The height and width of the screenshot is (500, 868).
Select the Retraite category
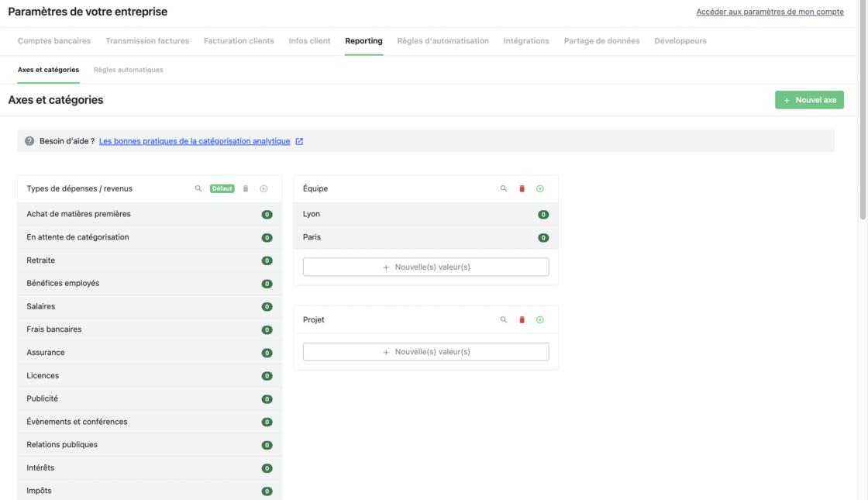150,260
